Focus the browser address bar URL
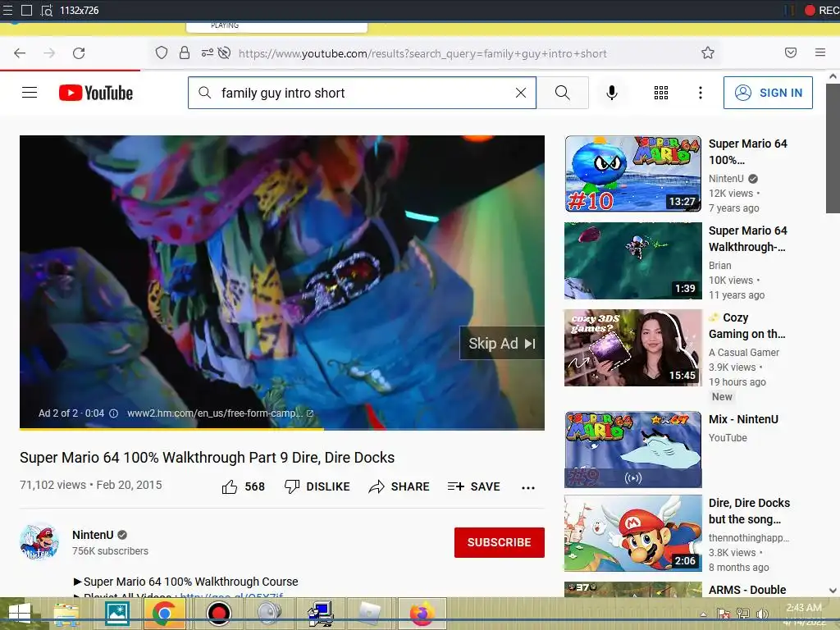840x630 pixels. click(422, 53)
